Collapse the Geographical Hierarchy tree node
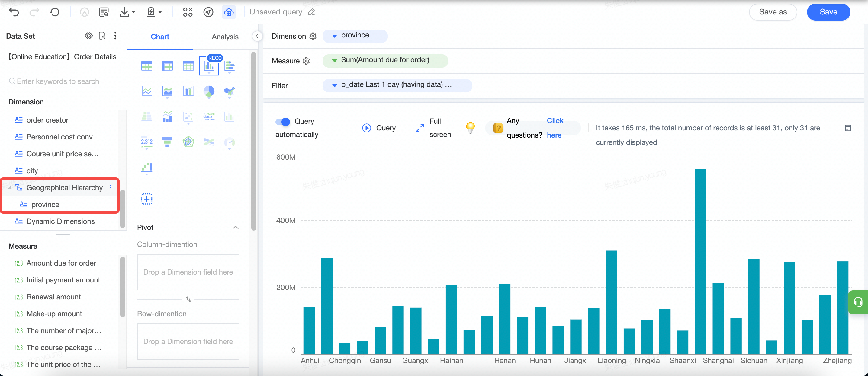This screenshot has width=868, height=376. coord(10,188)
